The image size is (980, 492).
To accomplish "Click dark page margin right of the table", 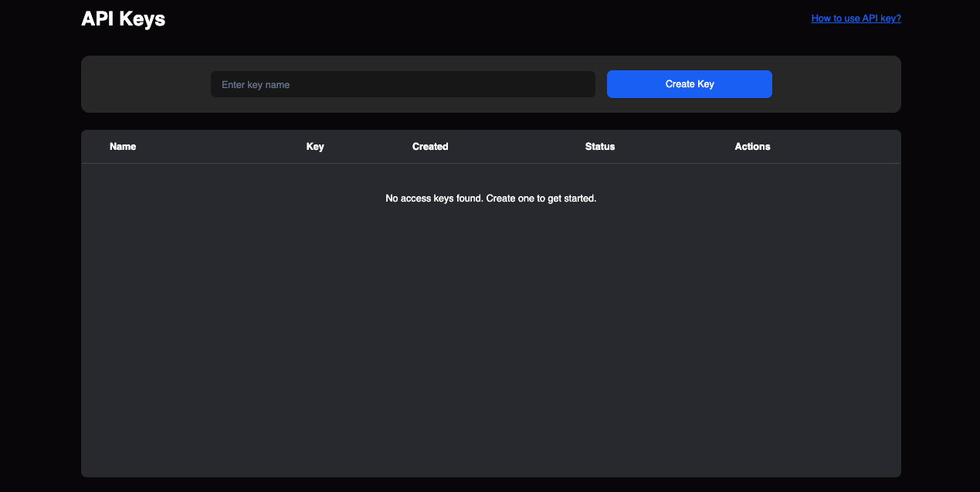I will pyautogui.click(x=940, y=301).
